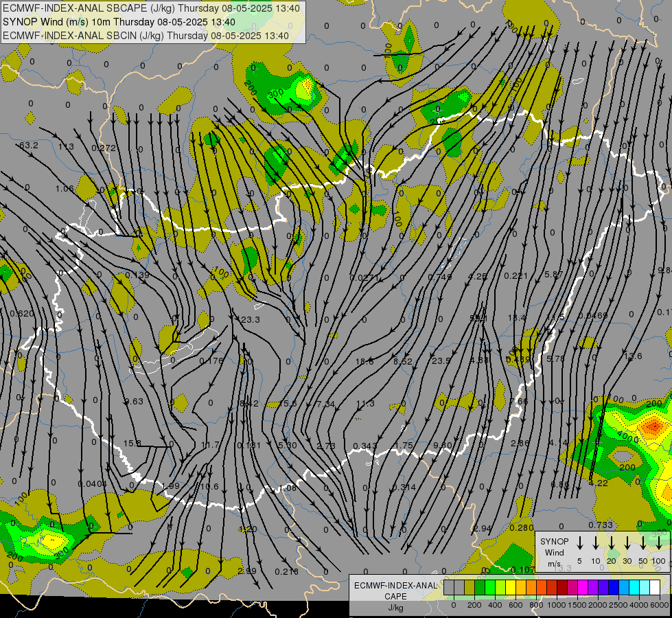Viewport: 672px width, 618px height.
Task: Select the bright magenta CAPE legend swatch
Action: point(583,587)
